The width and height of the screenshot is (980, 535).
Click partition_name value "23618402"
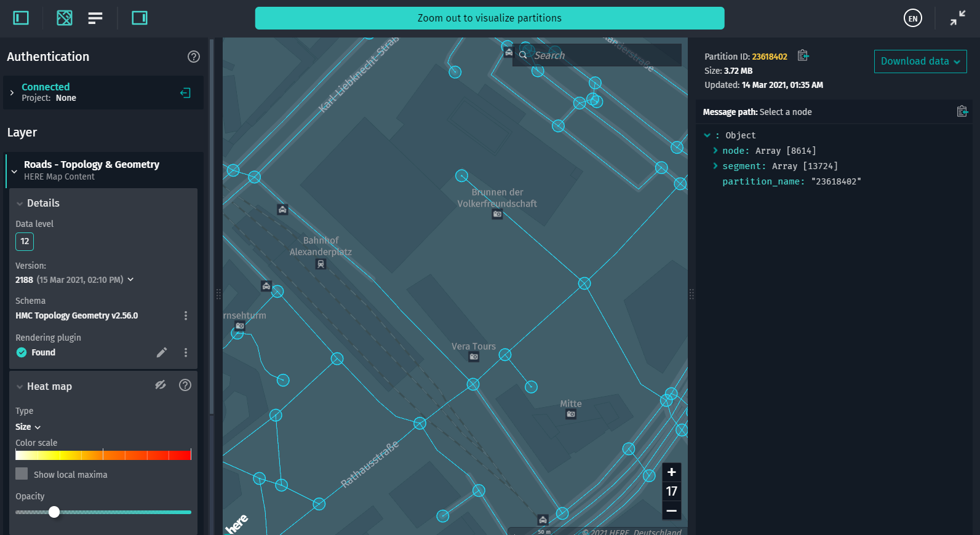click(x=836, y=181)
